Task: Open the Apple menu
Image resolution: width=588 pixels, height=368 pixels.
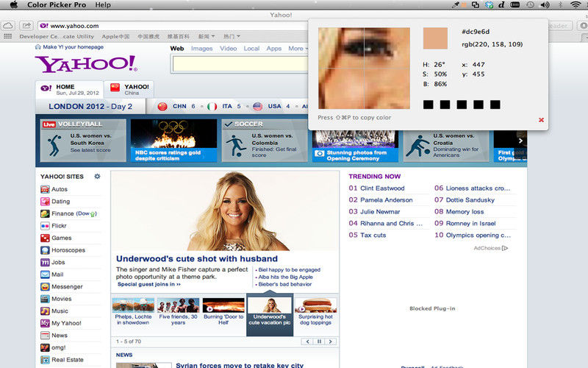Action: coord(13,5)
